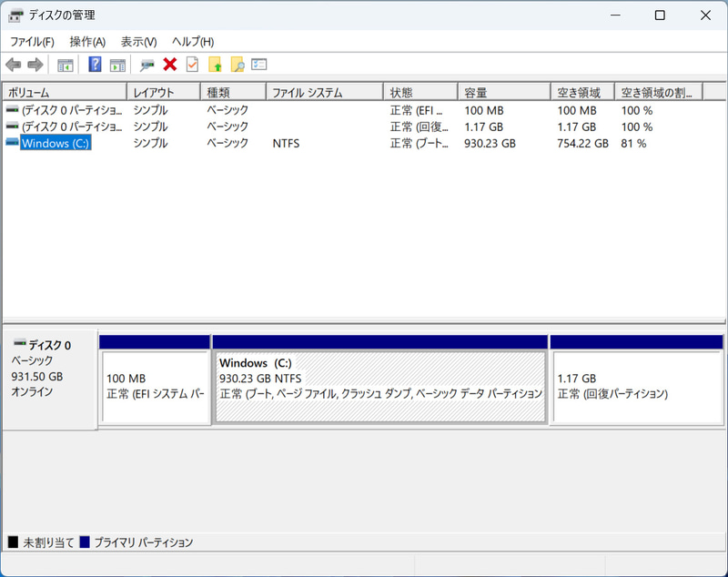Image resolution: width=728 pixels, height=577 pixels.
Task: Click the checklist settings toolbar icon
Action: pyautogui.click(x=259, y=64)
